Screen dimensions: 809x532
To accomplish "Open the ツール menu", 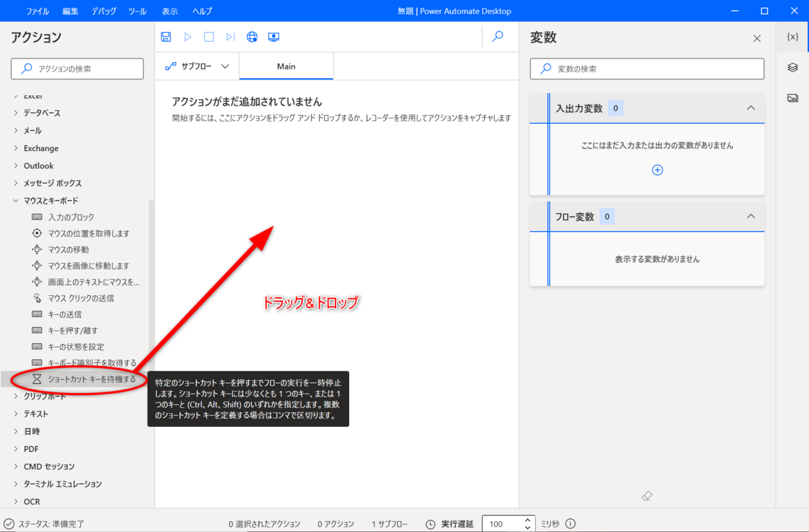I will point(137,10).
